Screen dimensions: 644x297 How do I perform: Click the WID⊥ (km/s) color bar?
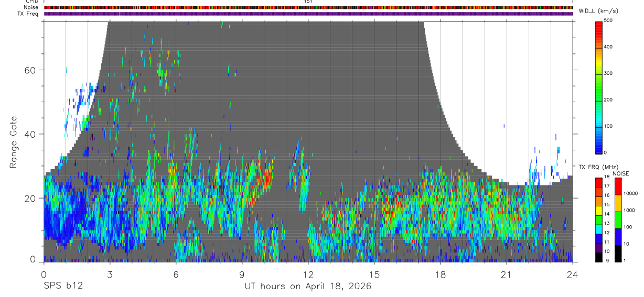click(x=599, y=87)
